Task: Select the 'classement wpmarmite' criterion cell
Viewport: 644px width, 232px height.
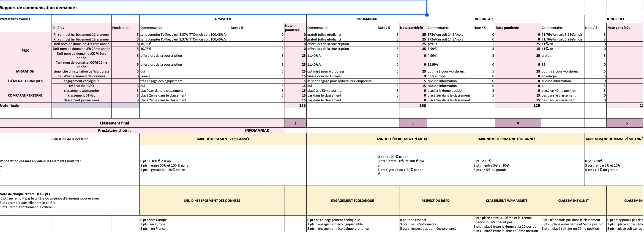Action: tap(82, 91)
